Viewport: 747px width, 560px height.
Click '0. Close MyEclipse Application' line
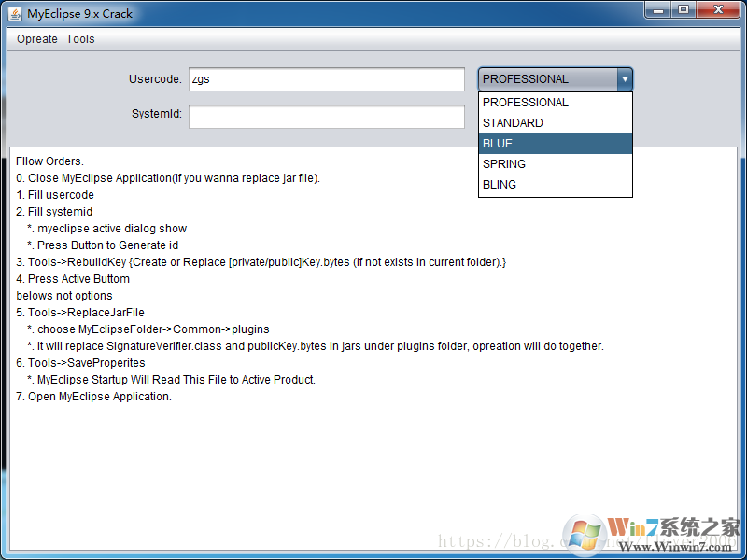click(168, 178)
